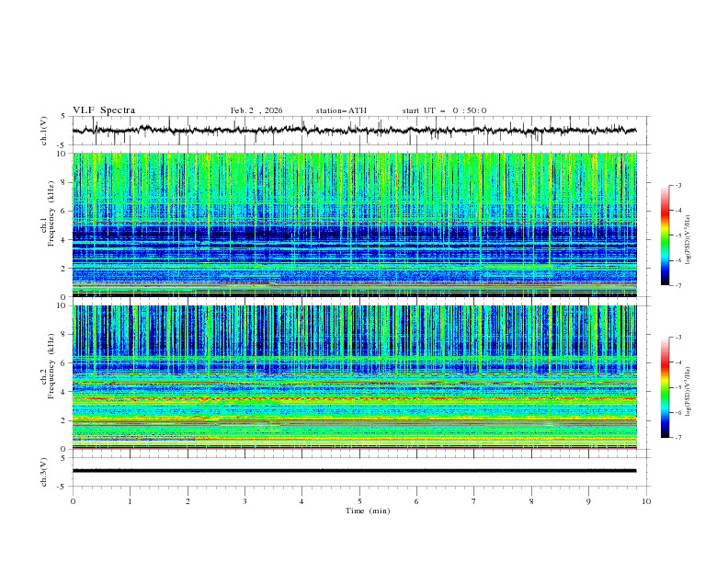Click the ch.3(V) axis label
728x563 pixels.
(x=44, y=471)
